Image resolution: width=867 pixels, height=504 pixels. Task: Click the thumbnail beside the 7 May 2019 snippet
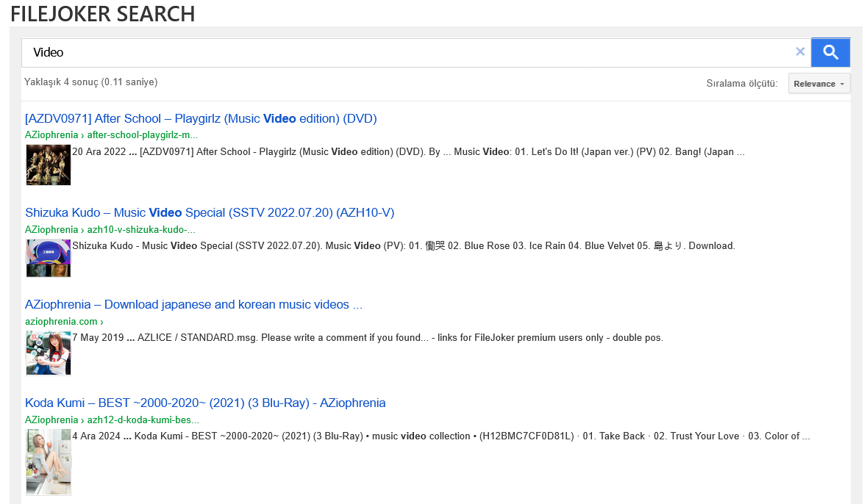[x=49, y=353]
